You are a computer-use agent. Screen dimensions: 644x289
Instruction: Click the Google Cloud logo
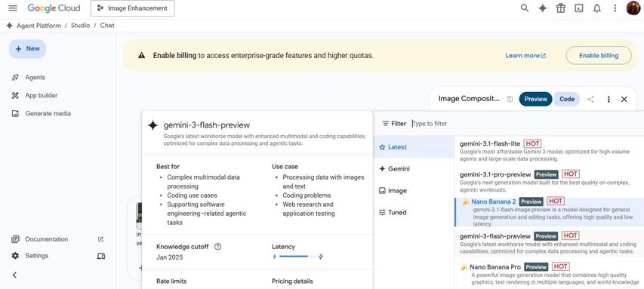pos(54,8)
